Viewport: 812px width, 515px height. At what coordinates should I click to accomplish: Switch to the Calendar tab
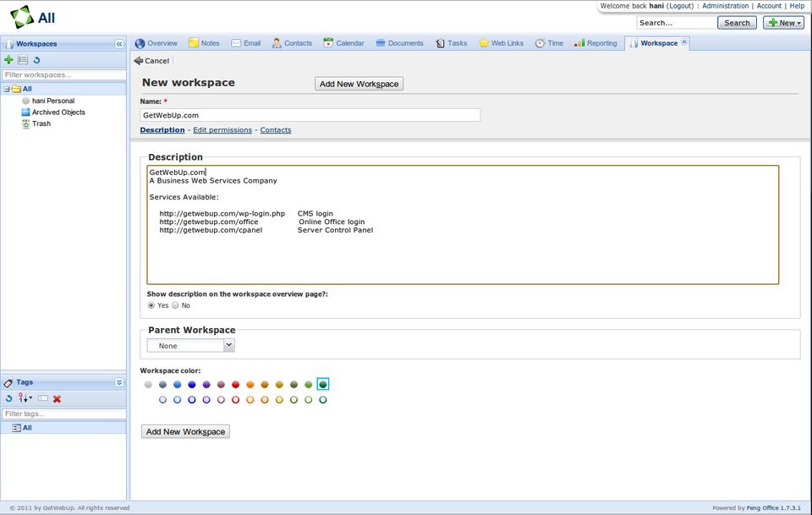(x=343, y=43)
